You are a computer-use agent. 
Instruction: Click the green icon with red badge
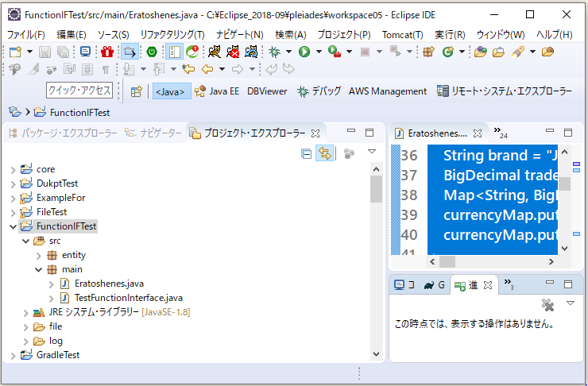pos(192,52)
